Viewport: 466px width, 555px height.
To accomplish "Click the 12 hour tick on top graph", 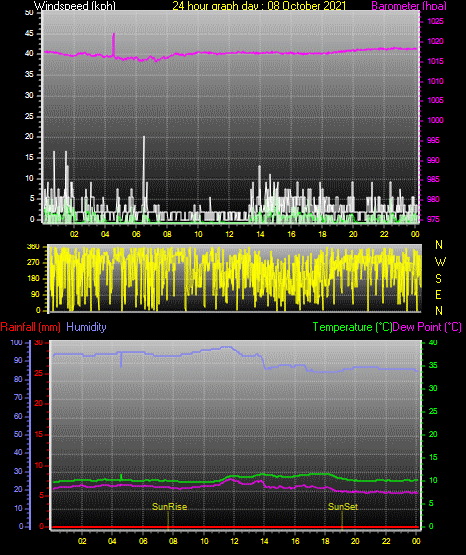I will point(229,234).
